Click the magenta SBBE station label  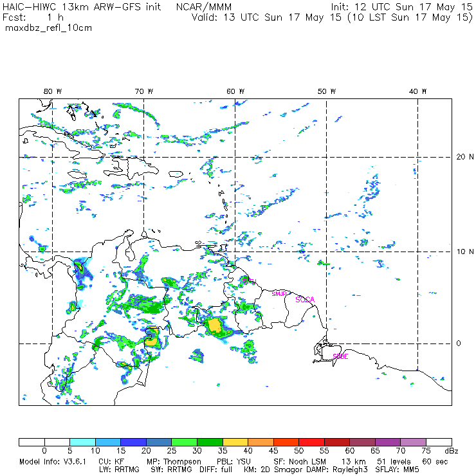coord(340,356)
